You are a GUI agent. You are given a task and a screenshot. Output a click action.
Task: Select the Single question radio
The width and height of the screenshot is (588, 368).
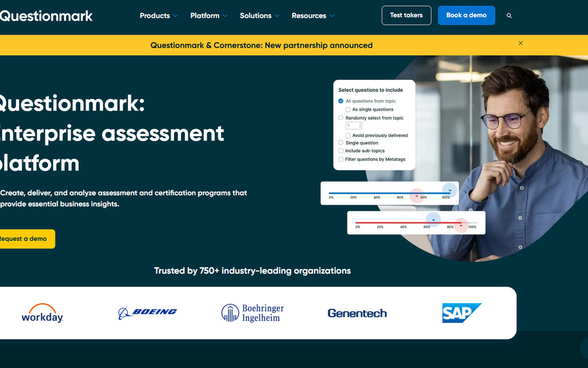coord(341,143)
